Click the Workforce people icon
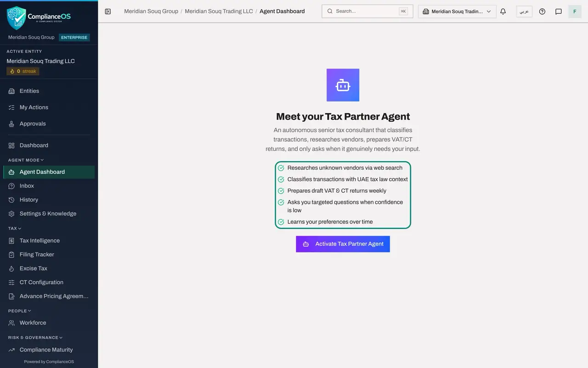 11,323
